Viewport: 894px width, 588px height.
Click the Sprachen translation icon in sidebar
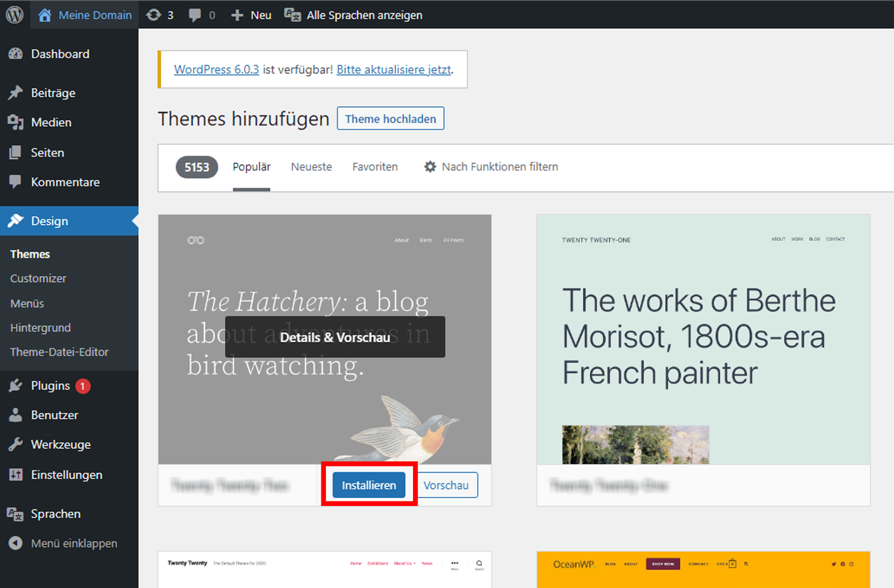[15, 514]
